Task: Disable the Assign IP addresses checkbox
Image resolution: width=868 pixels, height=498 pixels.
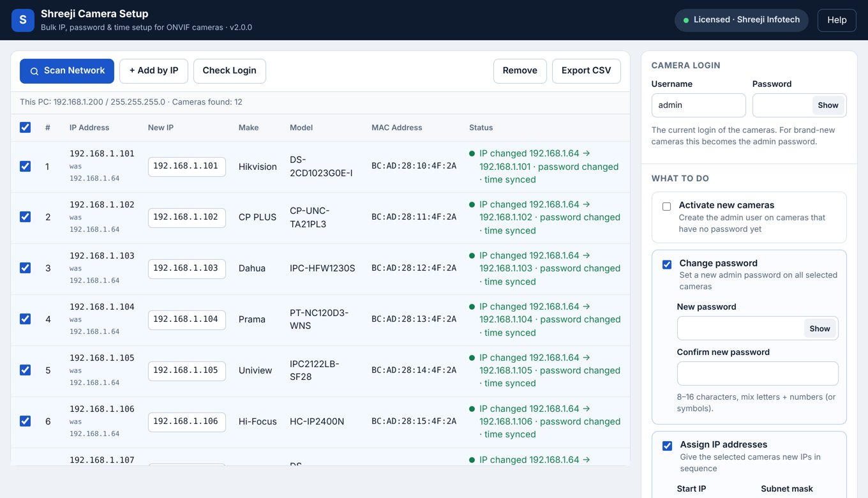Action: tap(667, 446)
